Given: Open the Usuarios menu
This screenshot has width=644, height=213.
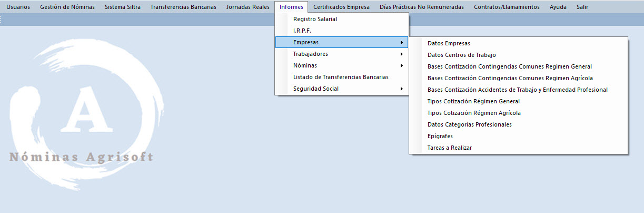Looking at the screenshot, I should pyautogui.click(x=18, y=7).
